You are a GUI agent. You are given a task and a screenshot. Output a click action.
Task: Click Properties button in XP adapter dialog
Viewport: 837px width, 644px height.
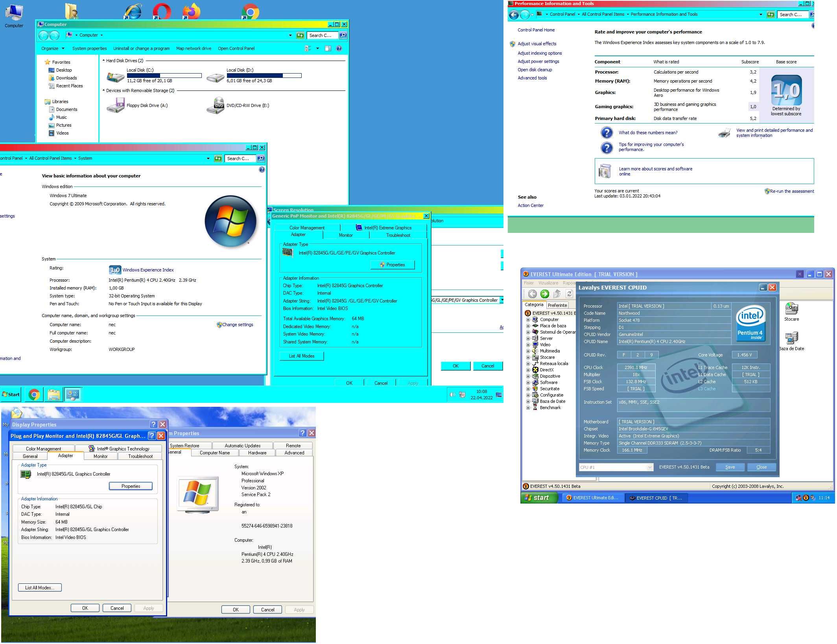pos(131,486)
